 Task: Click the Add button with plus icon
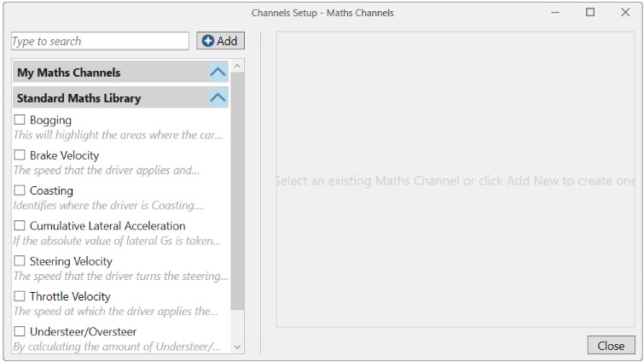tap(220, 41)
